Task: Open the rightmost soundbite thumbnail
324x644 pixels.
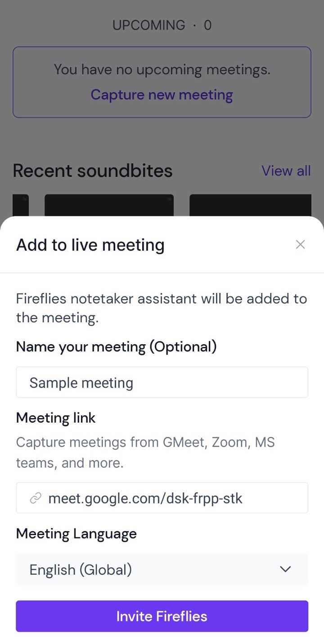Action: [250, 206]
